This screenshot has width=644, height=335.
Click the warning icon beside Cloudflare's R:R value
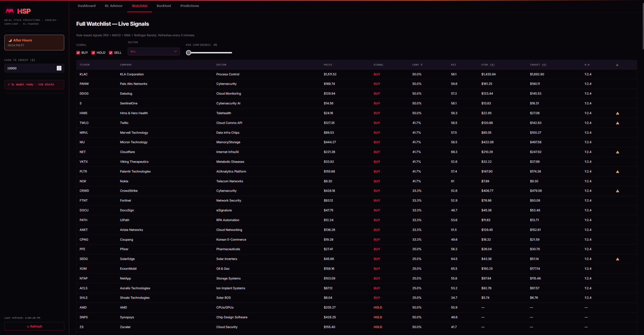tap(618, 152)
